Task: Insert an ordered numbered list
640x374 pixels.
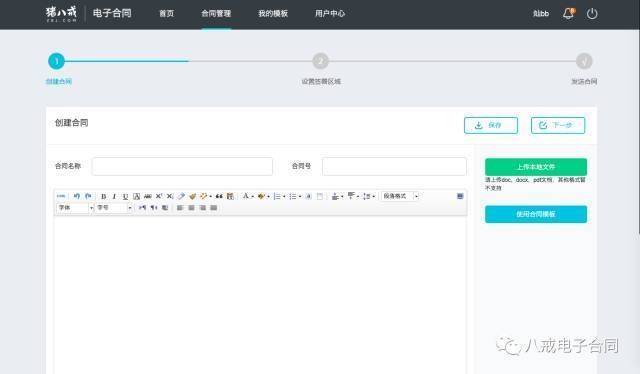Action: 277,196
